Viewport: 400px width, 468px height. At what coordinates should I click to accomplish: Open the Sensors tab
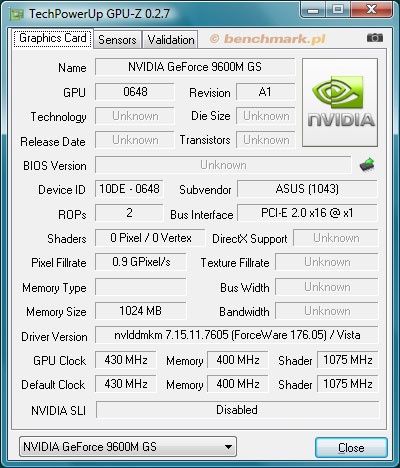117,40
